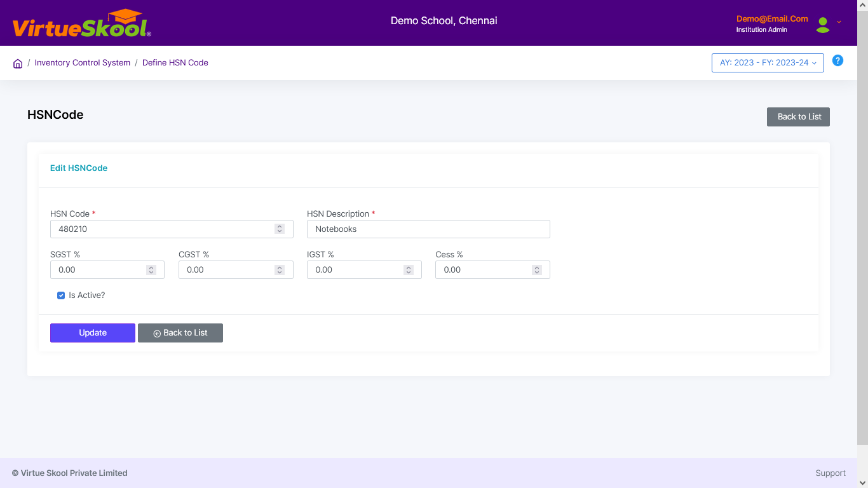The width and height of the screenshot is (868, 488).
Task: Toggle the Is Active? checkbox
Action: [61, 295]
